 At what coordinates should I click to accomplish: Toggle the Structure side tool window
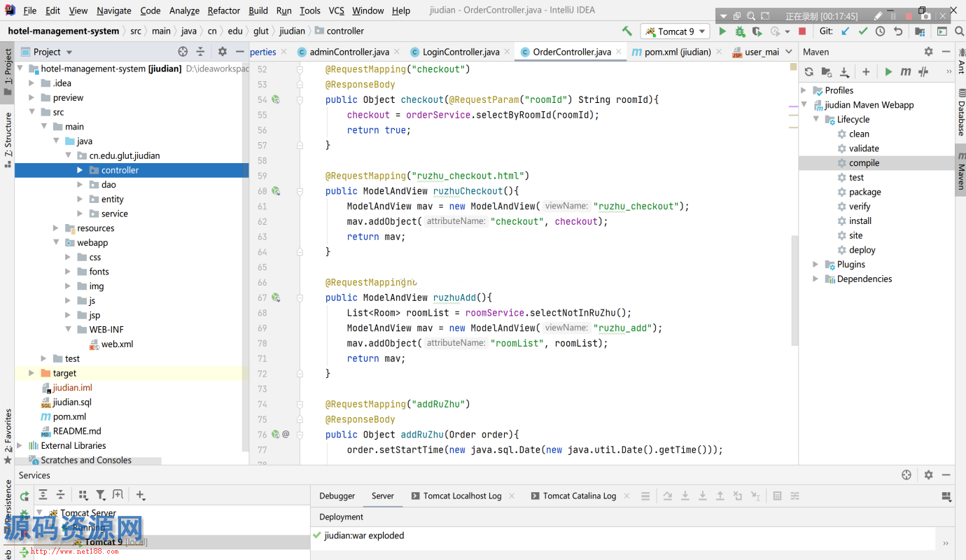point(8,136)
